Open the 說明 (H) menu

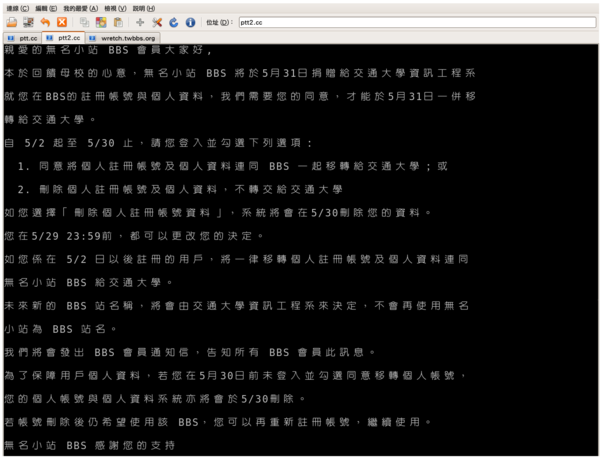(143, 8)
